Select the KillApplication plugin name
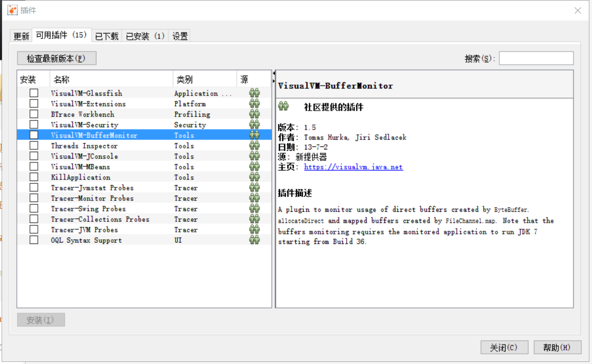 tap(80, 177)
